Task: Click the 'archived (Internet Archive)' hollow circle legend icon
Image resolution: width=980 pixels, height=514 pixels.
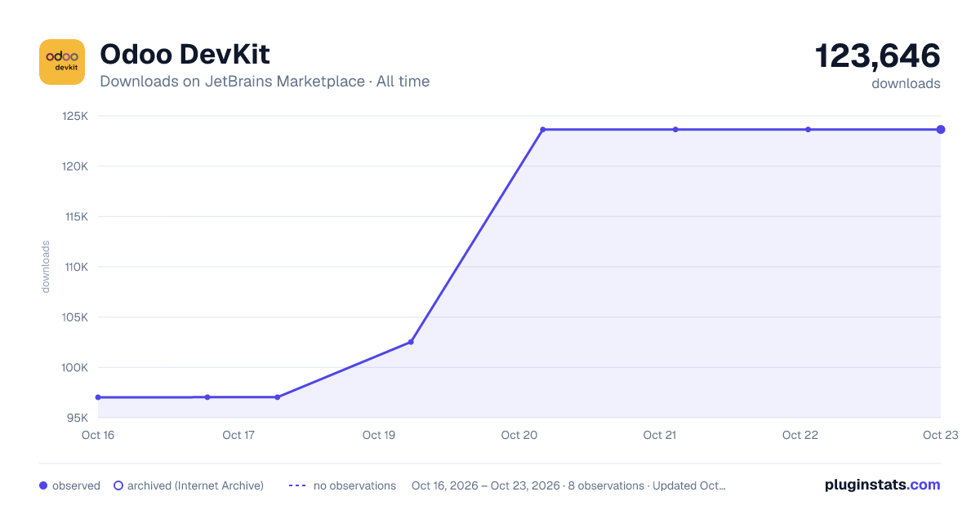Action: (x=118, y=485)
